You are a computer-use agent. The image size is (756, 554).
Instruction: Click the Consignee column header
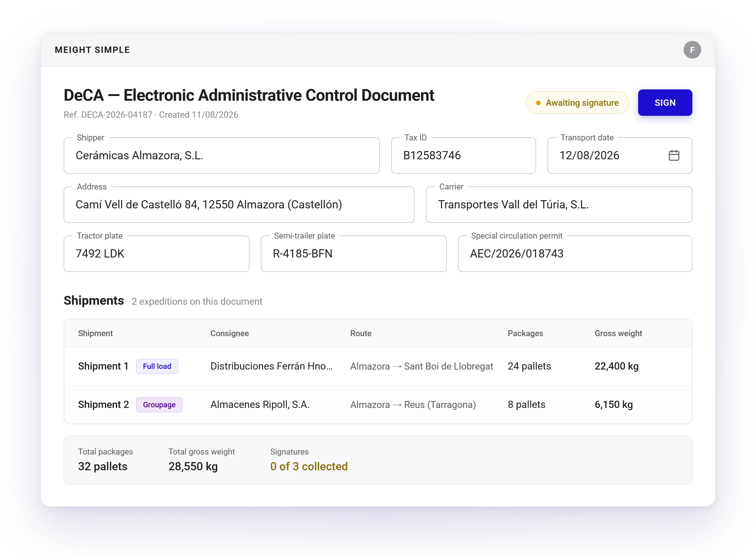230,333
